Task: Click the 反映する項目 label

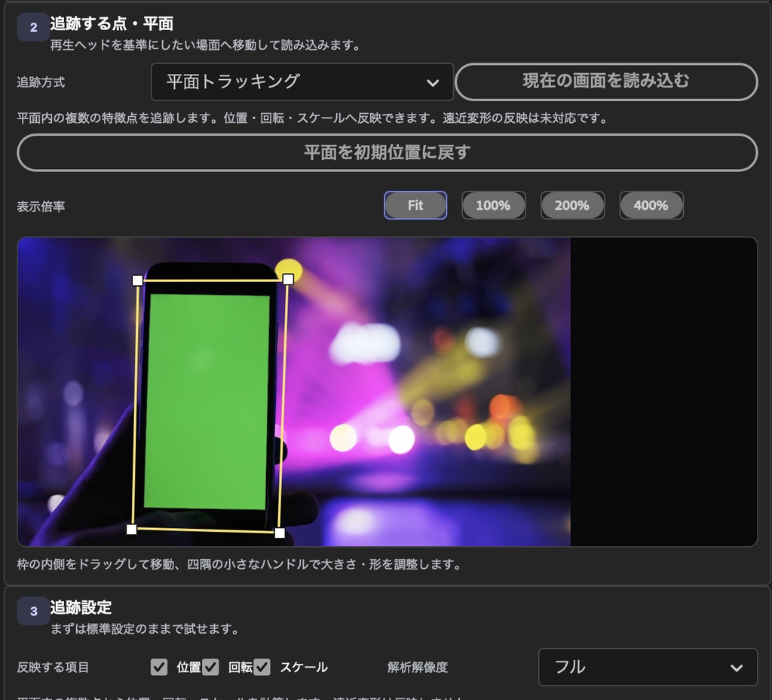Action: pyautogui.click(x=53, y=668)
